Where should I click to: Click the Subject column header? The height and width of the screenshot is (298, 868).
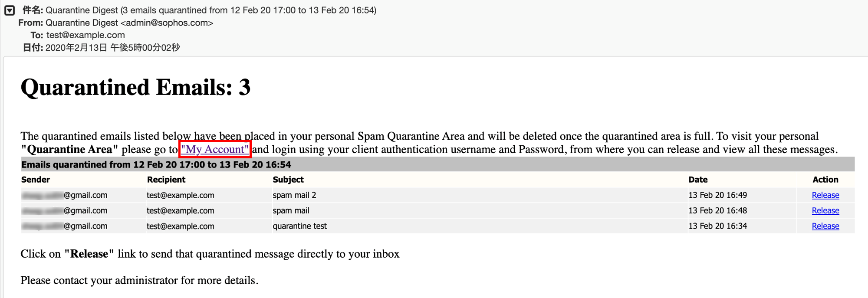click(288, 180)
